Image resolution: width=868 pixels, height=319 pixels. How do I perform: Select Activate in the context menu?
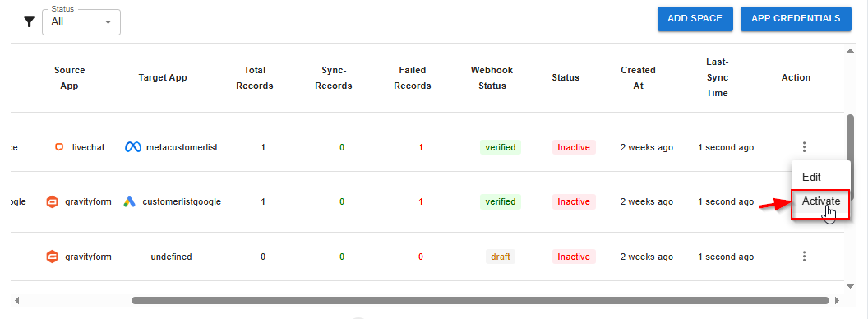click(x=820, y=201)
